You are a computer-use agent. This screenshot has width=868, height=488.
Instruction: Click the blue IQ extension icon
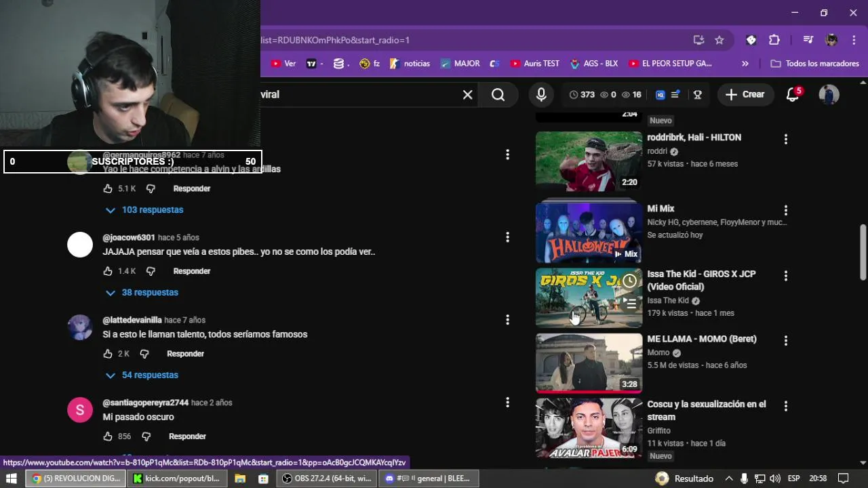click(660, 95)
